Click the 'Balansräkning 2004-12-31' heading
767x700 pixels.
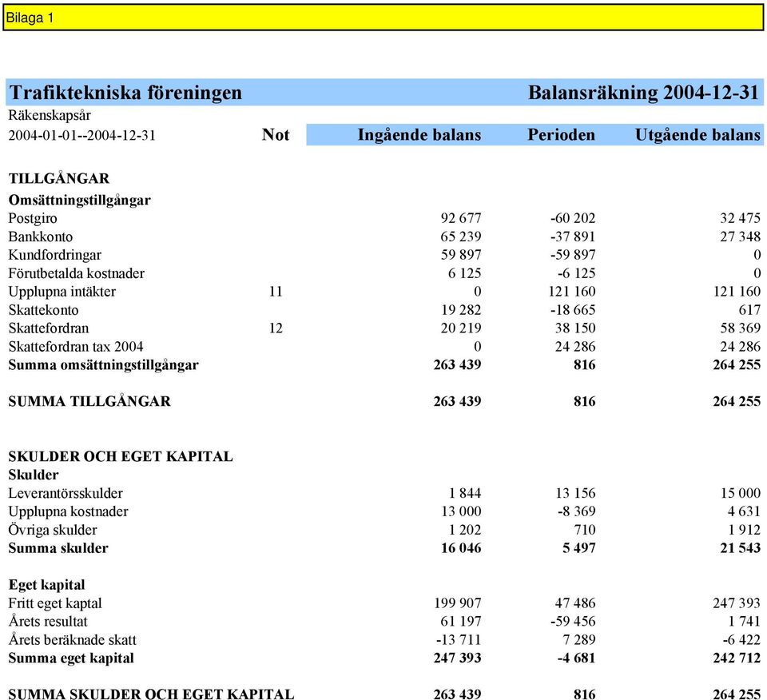pyautogui.click(x=643, y=93)
